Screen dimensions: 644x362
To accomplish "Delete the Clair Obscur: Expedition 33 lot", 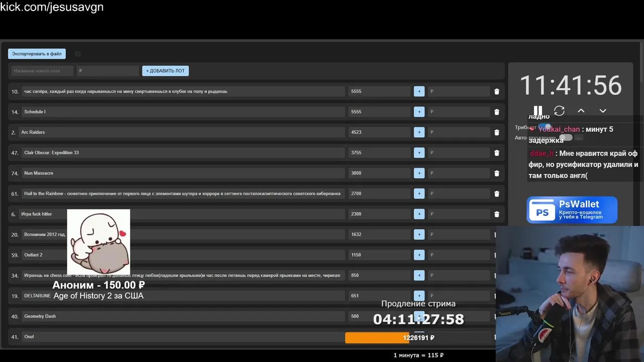I will [x=497, y=153].
